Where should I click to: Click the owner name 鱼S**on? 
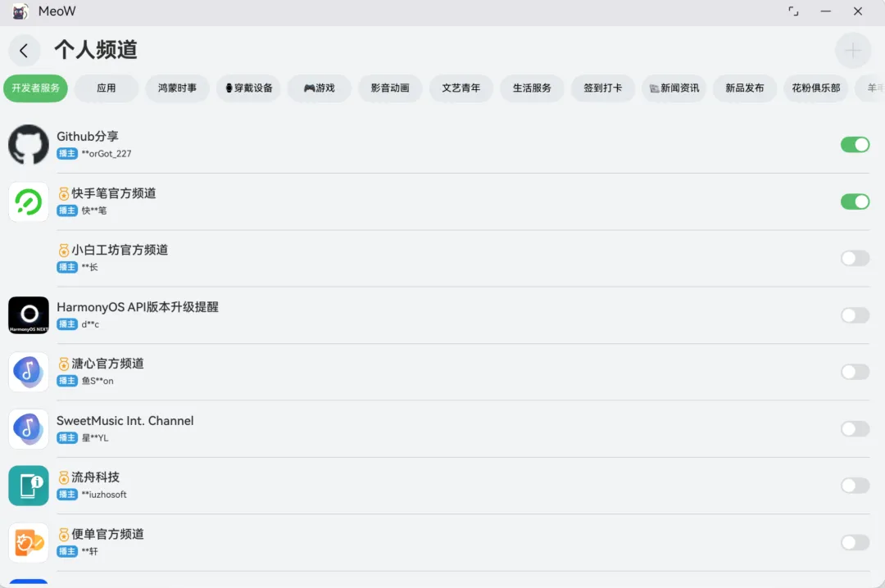[x=98, y=381]
